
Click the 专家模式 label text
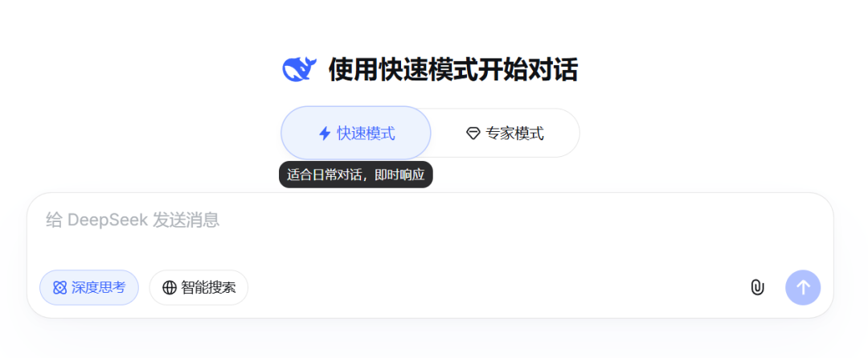click(515, 134)
